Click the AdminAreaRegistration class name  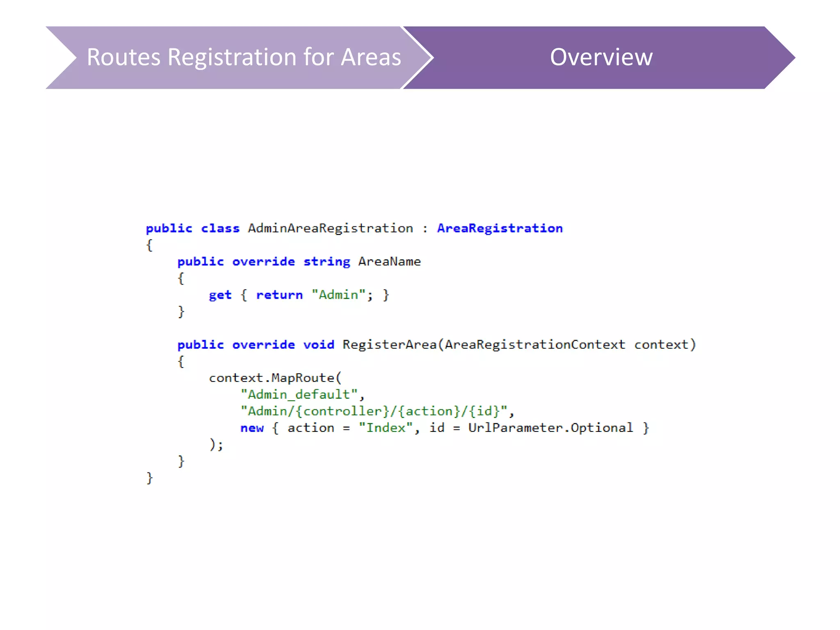tap(330, 228)
